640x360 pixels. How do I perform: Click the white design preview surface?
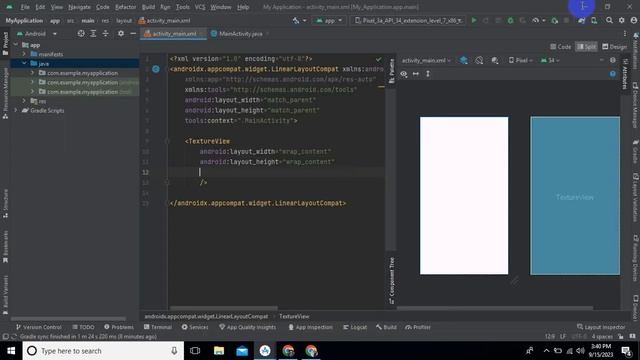[464, 196]
